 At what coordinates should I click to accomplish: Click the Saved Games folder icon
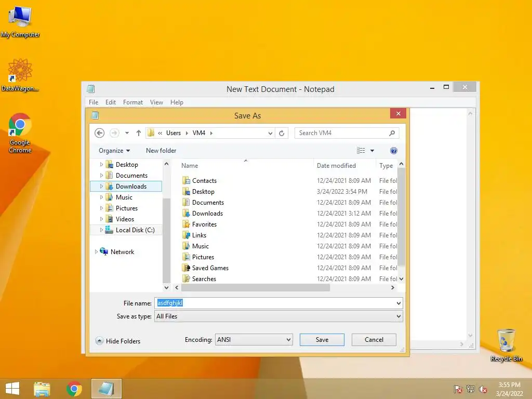point(186,268)
